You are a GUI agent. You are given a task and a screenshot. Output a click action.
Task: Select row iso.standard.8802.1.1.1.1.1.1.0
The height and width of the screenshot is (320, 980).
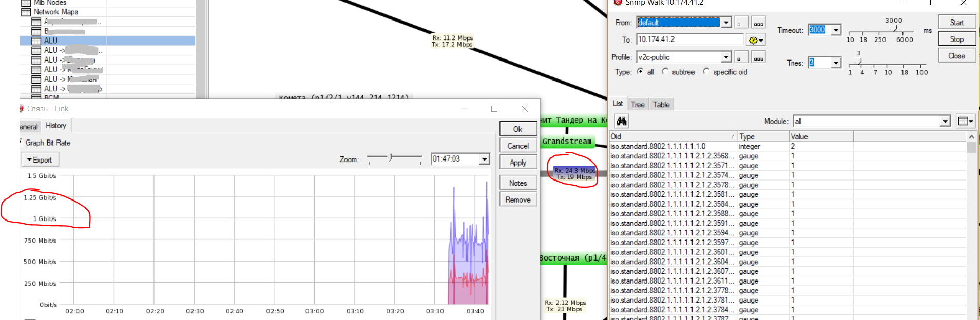(788, 147)
